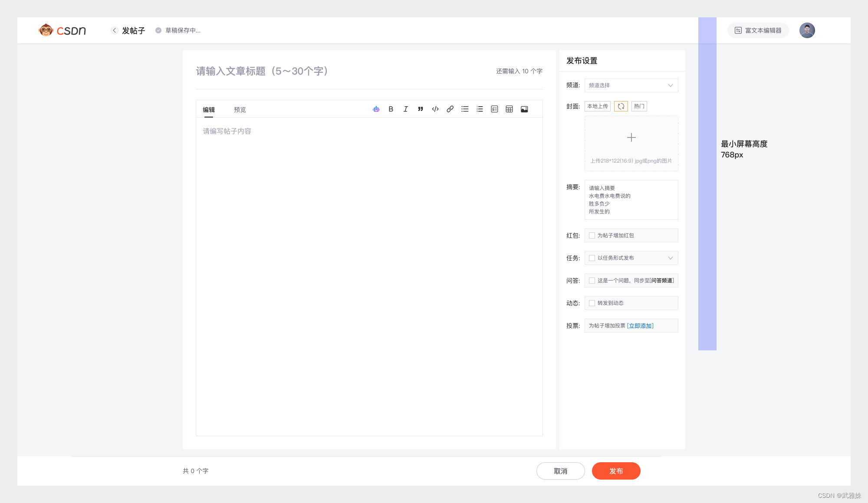Click the cover refresh icon

point(621,106)
